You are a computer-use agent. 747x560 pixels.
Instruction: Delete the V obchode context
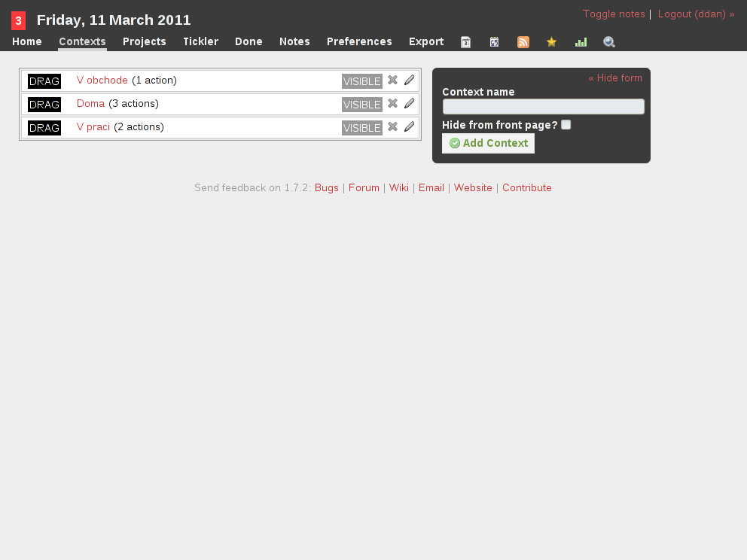(392, 80)
